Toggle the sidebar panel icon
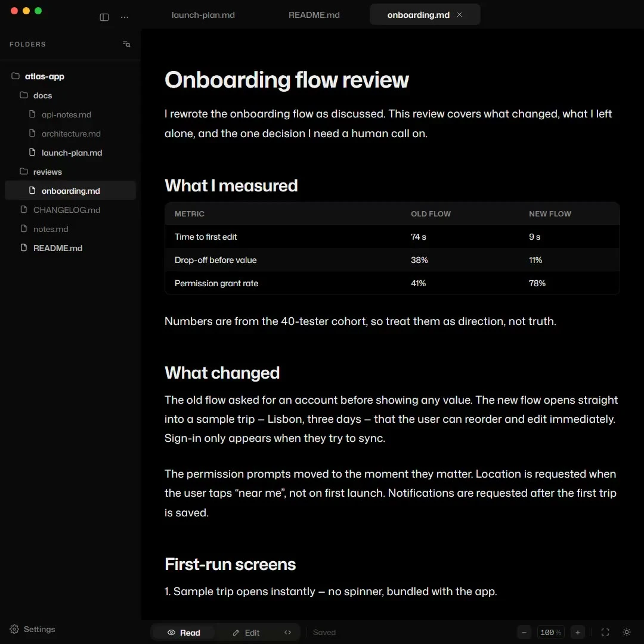The image size is (644, 644). pyautogui.click(x=104, y=17)
